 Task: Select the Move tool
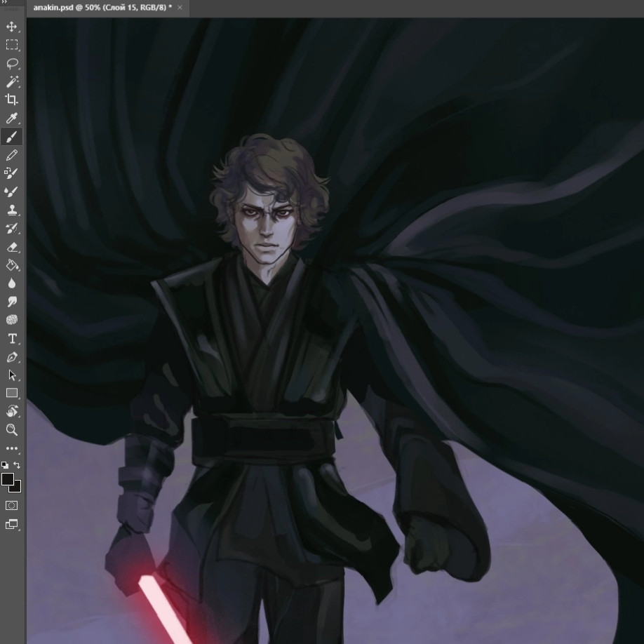(11, 27)
